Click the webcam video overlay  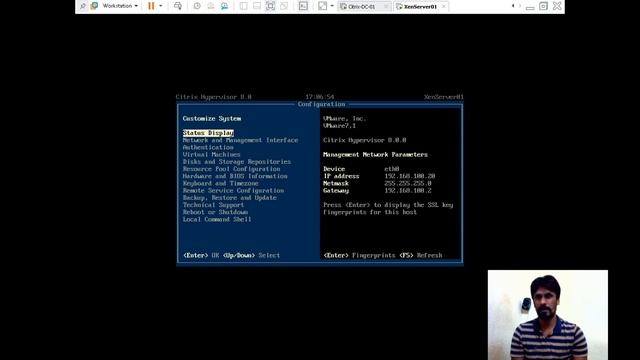[547, 315]
